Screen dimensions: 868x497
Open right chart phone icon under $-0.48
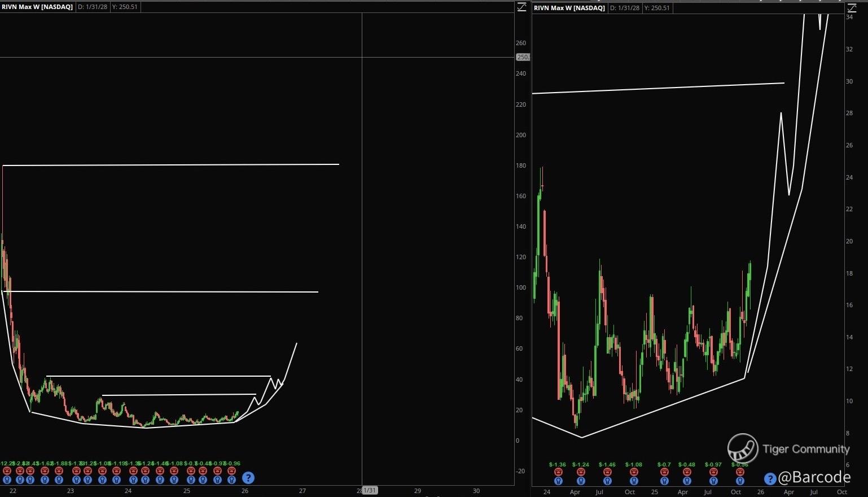pyautogui.click(x=687, y=472)
